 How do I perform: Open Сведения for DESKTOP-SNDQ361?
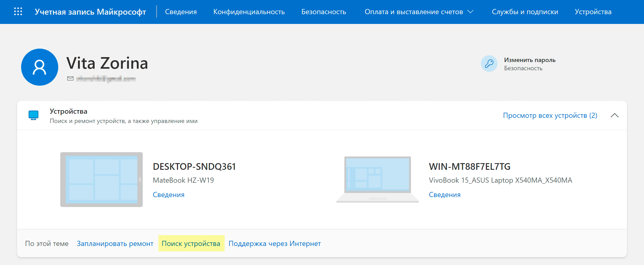click(x=169, y=195)
